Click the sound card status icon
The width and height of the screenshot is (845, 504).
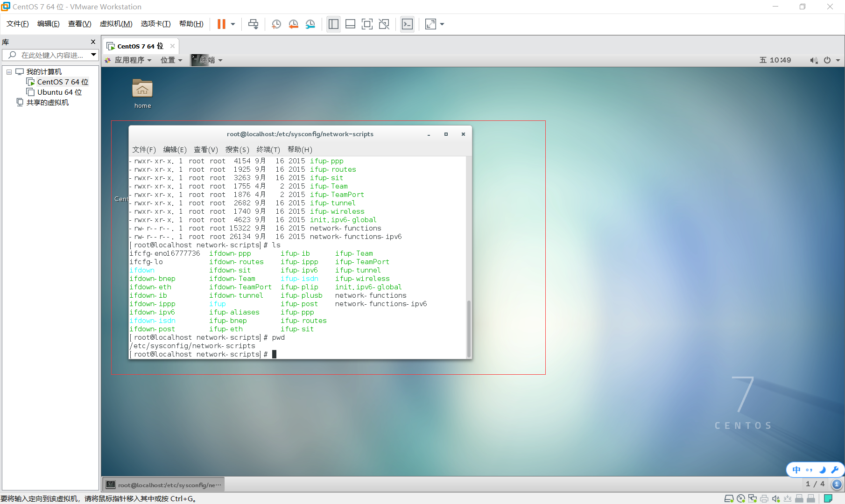[x=776, y=499]
